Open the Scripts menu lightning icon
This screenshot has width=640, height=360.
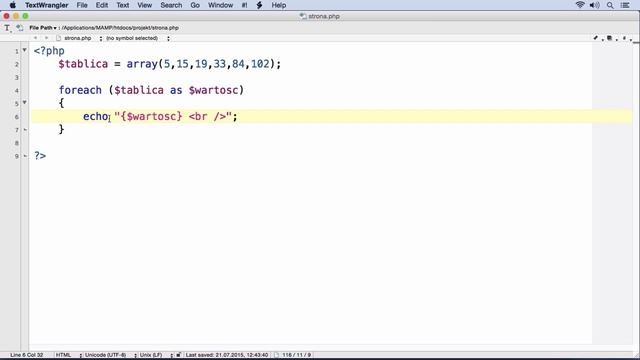[259, 5]
